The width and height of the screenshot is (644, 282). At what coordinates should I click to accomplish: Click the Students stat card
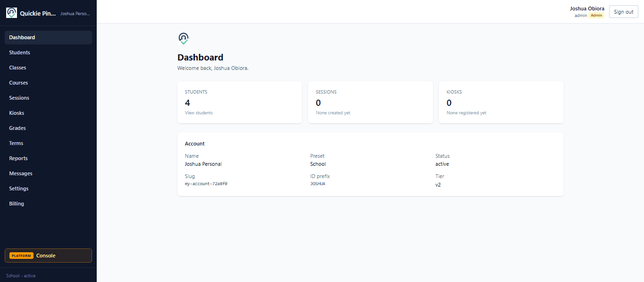(x=240, y=102)
